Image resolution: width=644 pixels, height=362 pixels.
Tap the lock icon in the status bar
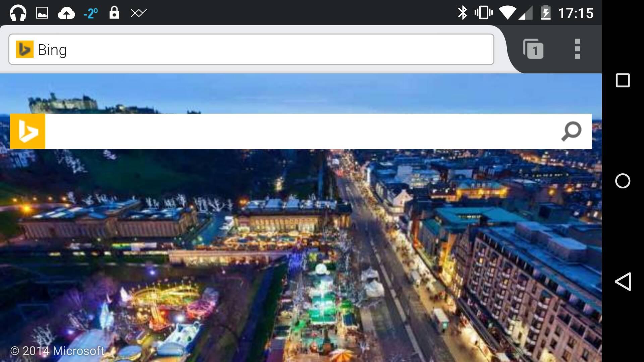pos(114,13)
